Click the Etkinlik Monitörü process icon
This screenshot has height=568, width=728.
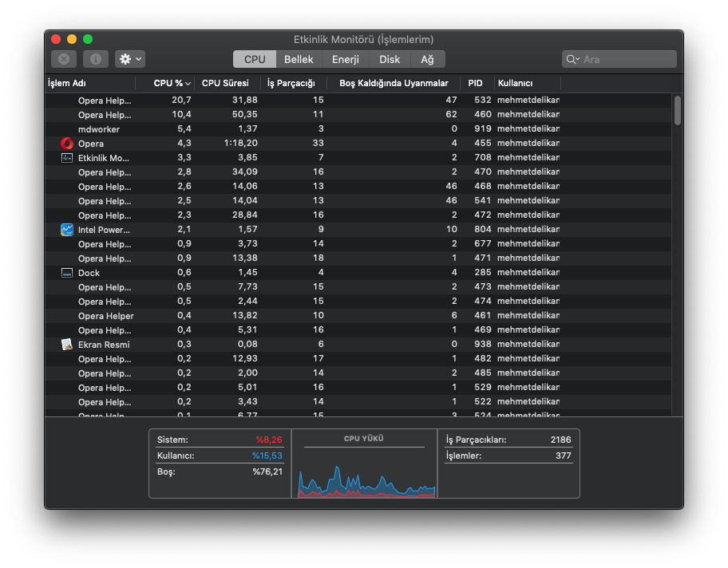pyautogui.click(x=67, y=158)
